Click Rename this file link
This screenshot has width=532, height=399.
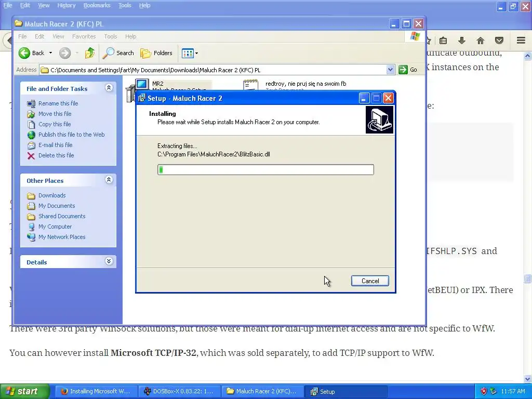point(58,103)
